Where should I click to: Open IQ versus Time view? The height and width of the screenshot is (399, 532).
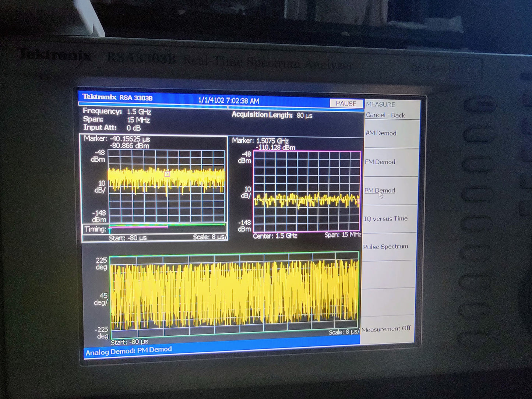tap(385, 219)
